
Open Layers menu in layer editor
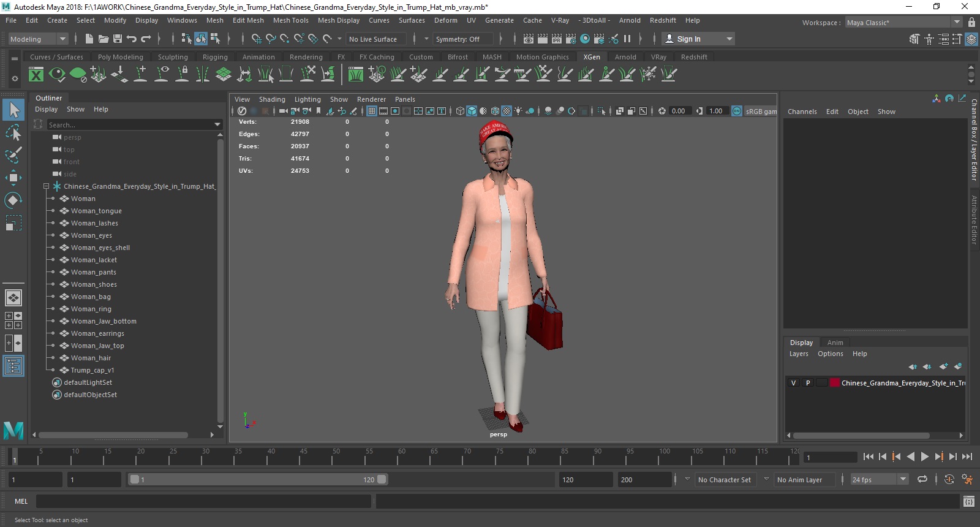(799, 354)
